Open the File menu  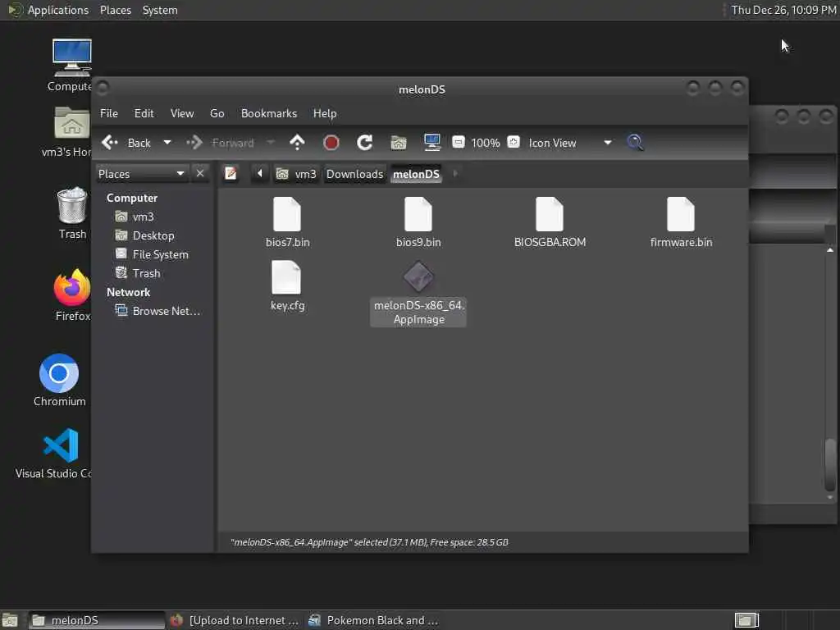click(109, 113)
